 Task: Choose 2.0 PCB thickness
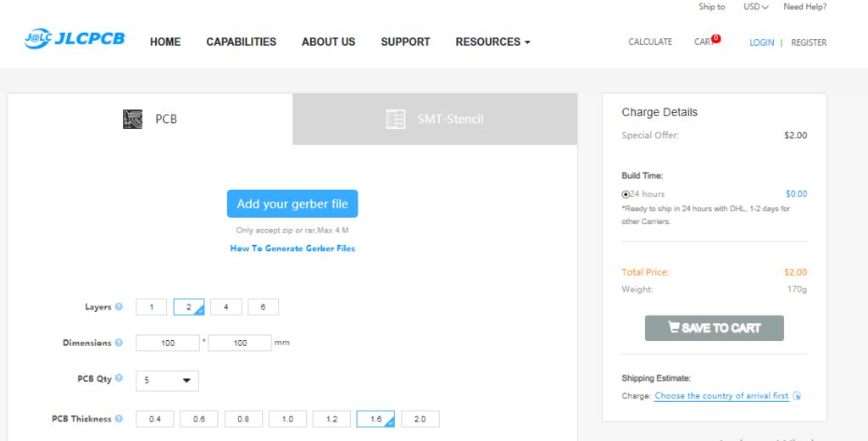[x=420, y=419]
